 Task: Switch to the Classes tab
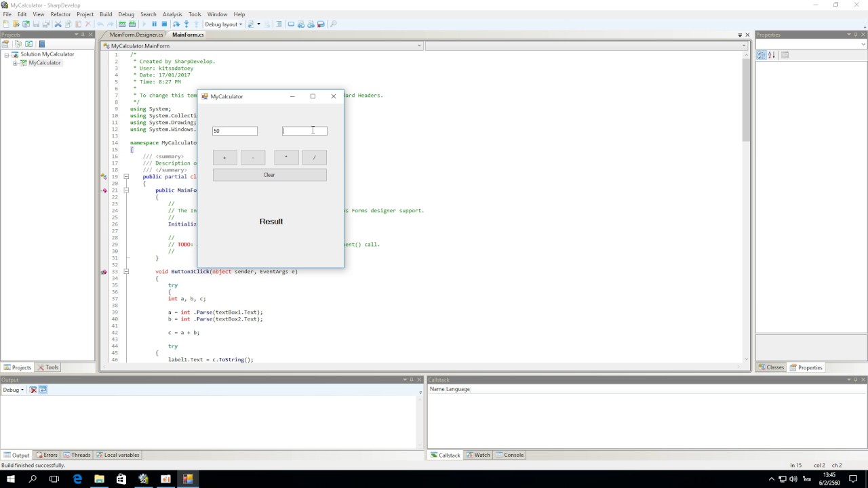(771, 367)
